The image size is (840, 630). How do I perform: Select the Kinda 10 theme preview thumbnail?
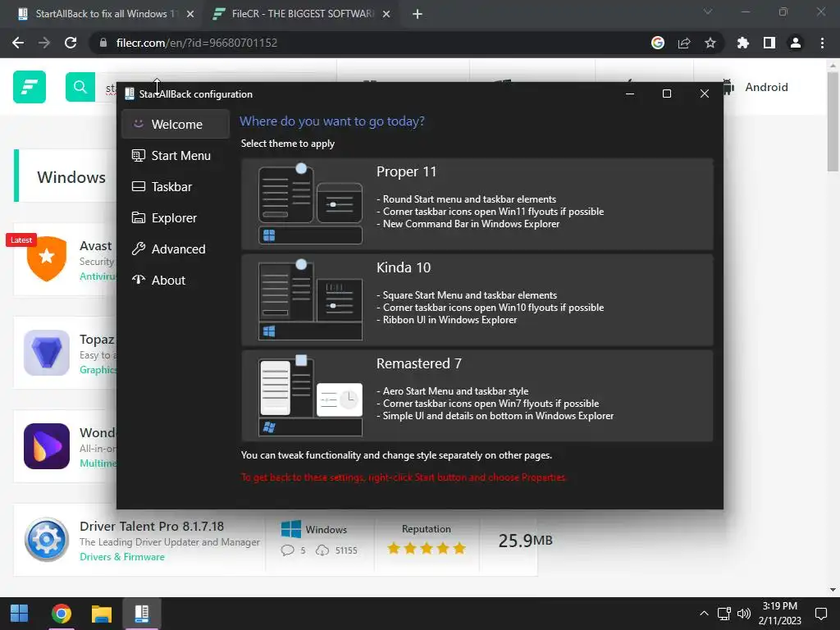(x=310, y=300)
